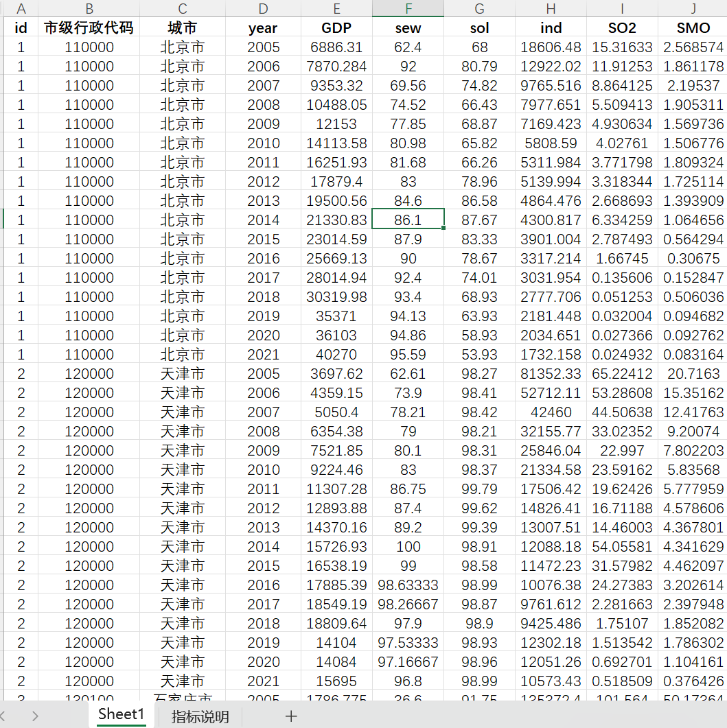Click the '城市' header cell
This screenshot has height=728, width=727.
183,28
